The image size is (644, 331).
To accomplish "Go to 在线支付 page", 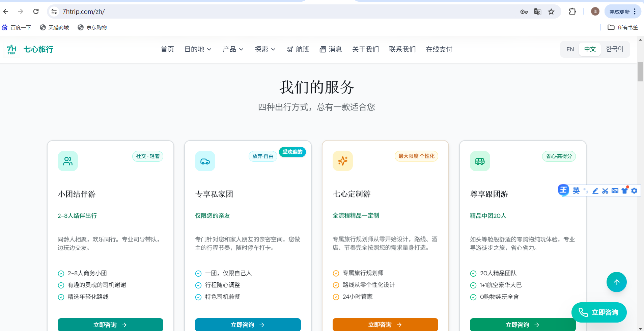I will point(439,49).
